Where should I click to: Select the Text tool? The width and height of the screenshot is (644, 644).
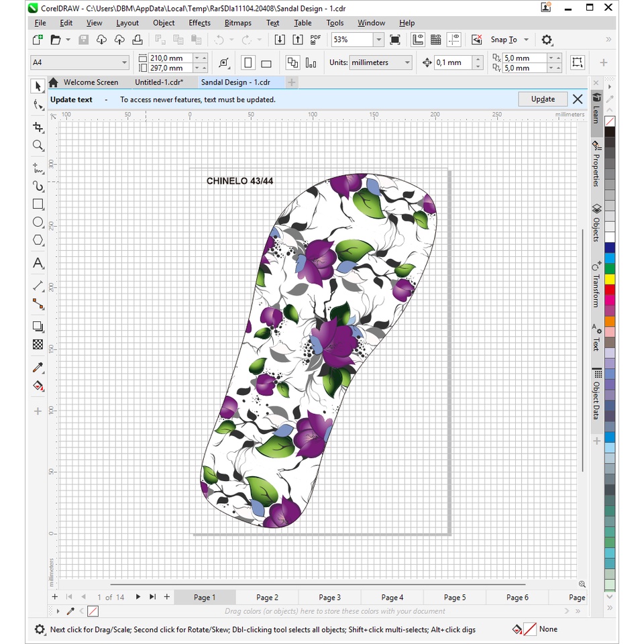(38, 263)
